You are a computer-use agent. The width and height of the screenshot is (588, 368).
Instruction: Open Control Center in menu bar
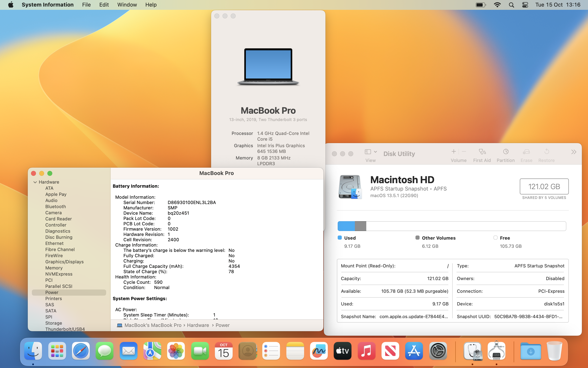pos(525,5)
